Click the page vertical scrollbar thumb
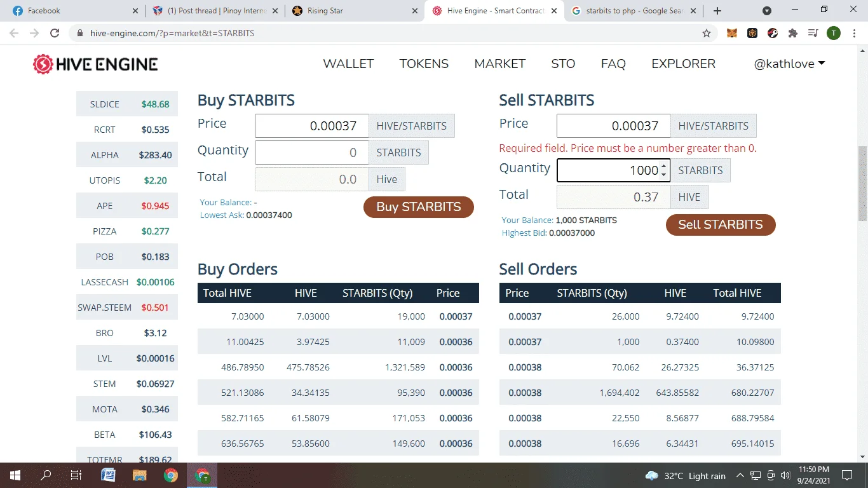The image size is (868, 488). (x=862, y=184)
